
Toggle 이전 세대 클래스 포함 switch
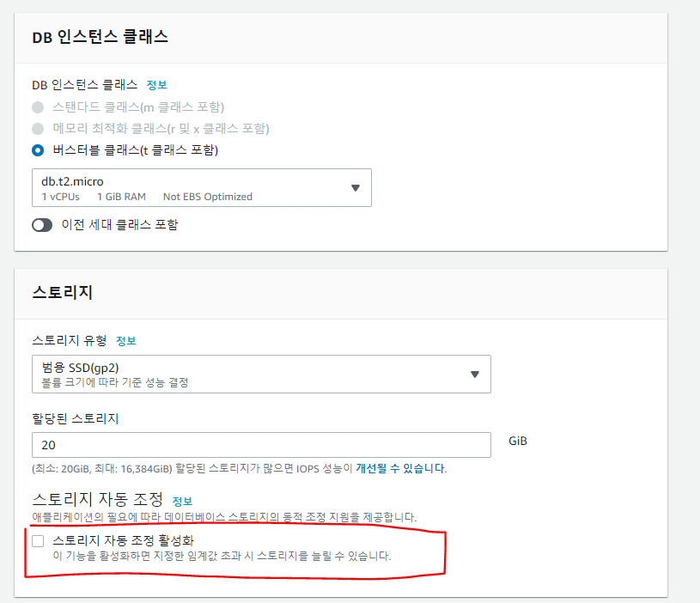[42, 225]
